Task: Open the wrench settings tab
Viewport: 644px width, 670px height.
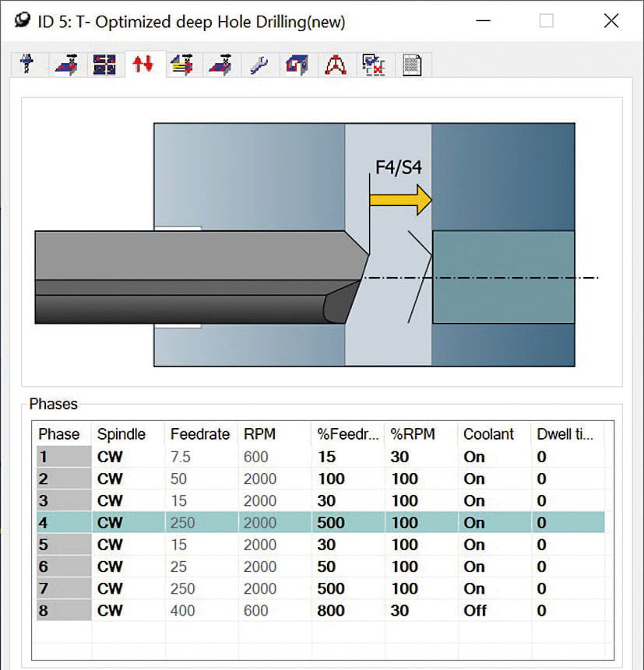Action: [x=259, y=65]
